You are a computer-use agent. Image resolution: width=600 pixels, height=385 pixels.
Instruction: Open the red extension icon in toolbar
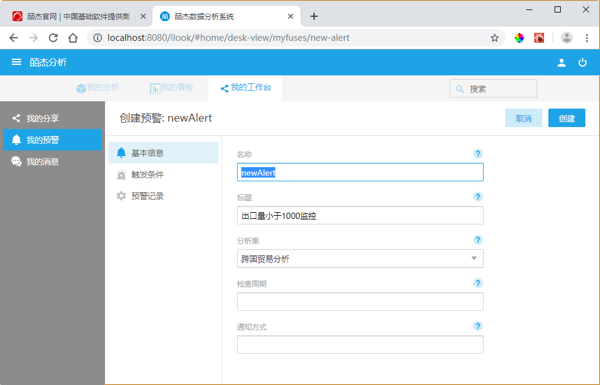(x=539, y=38)
